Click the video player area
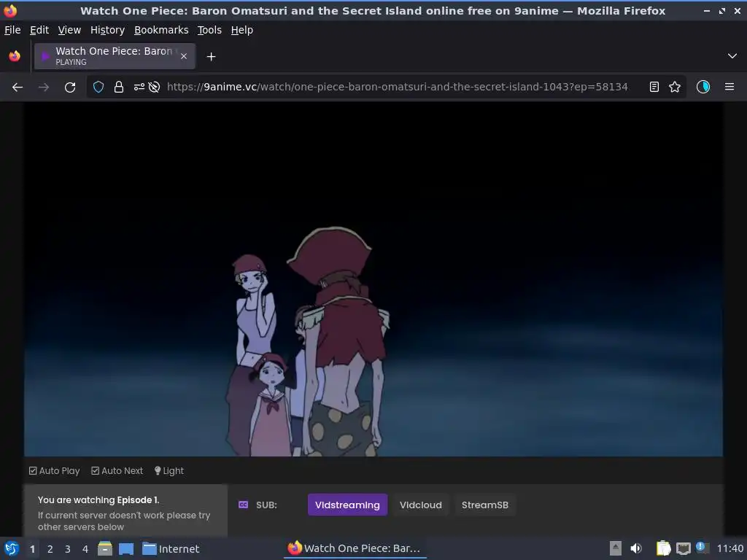 (x=373, y=279)
